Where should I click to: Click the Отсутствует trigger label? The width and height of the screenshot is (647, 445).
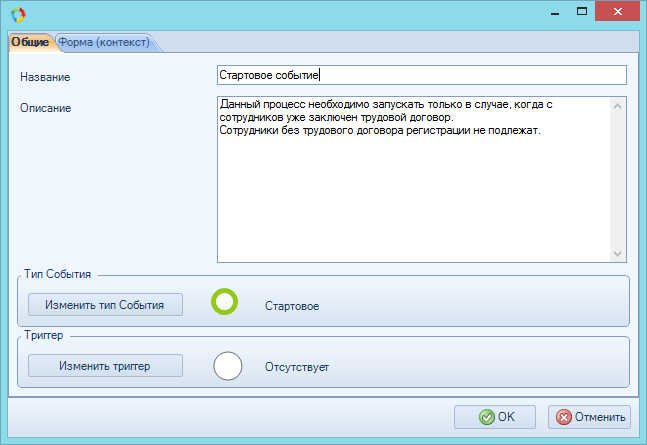pyautogui.click(x=297, y=367)
